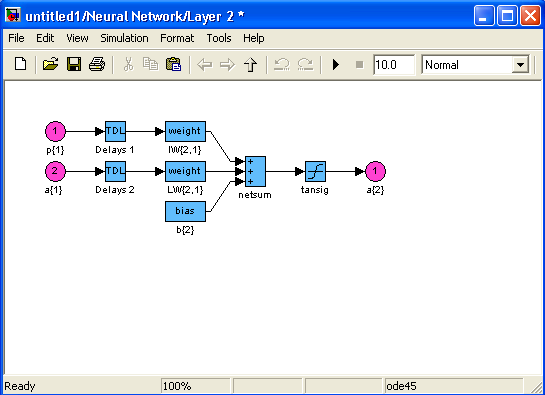Select the tansig transfer function block
Screen dimensions: 545x395
316,171
